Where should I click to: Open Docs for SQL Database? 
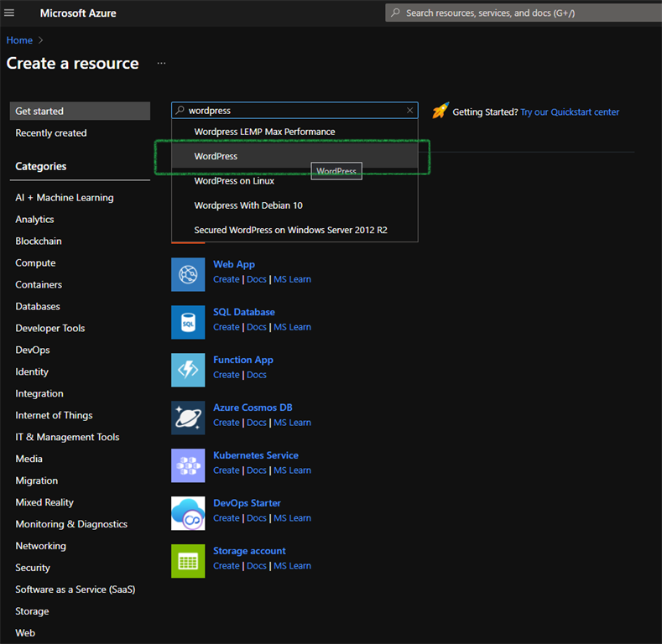[x=257, y=327]
